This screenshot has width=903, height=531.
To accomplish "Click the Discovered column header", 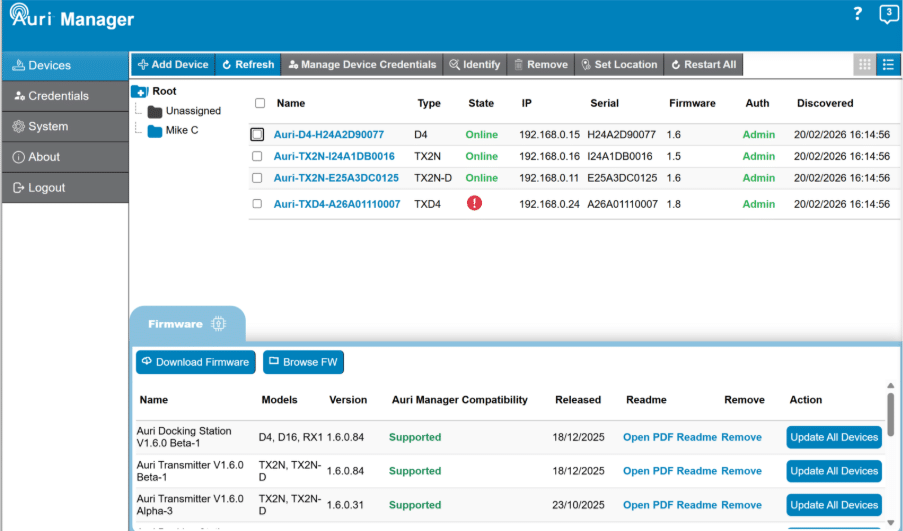I will (x=825, y=104).
